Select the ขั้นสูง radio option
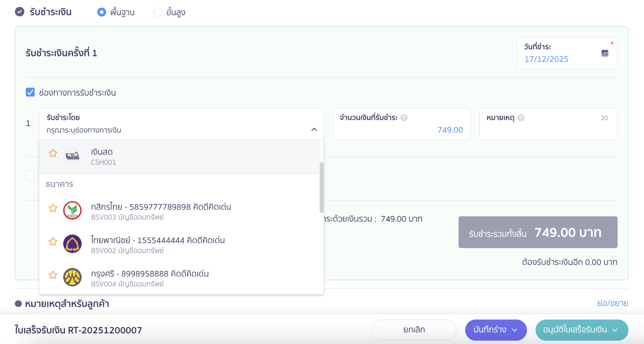This screenshot has height=344, width=644. point(158,12)
